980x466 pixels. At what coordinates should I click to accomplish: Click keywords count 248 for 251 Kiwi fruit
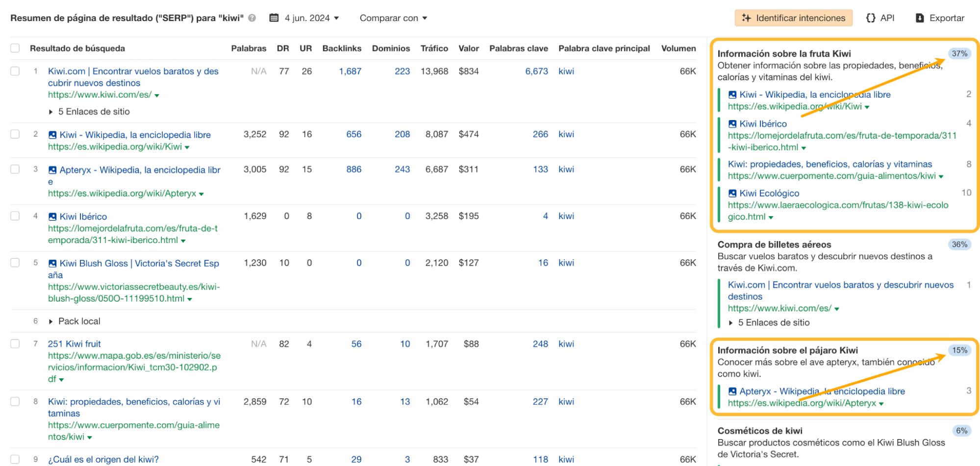pyautogui.click(x=541, y=344)
